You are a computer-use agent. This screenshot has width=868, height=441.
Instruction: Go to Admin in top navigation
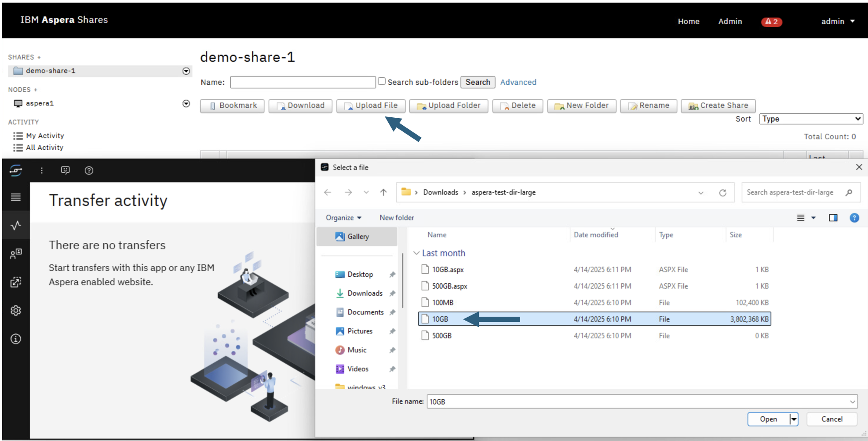pyautogui.click(x=730, y=22)
